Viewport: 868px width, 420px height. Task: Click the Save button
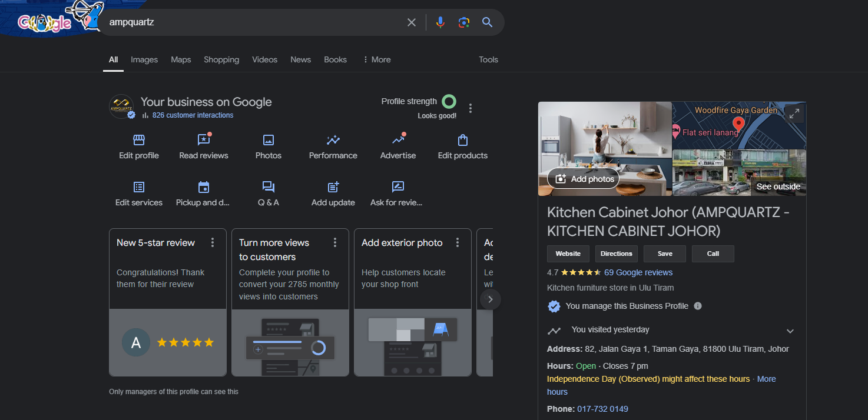tap(665, 254)
